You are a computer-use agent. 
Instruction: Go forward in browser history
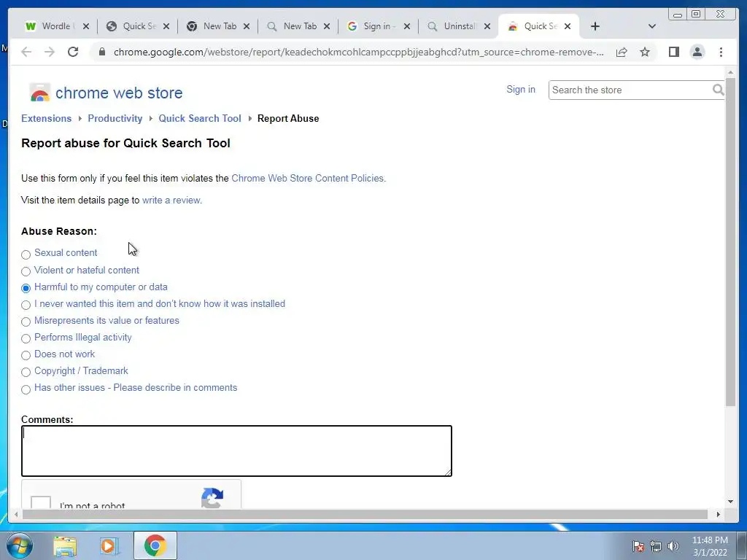tap(50, 52)
